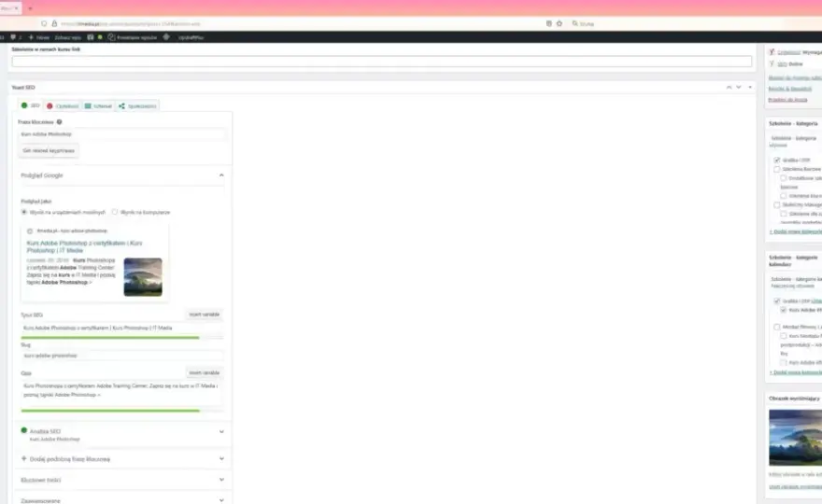
Task: Switch to the Czytelność tab
Action: tap(63, 105)
